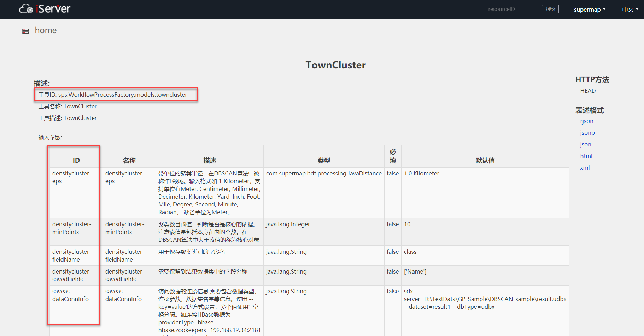Viewport: 644px width, 336px height.
Task: Click the saveas-dataConnInfo ID cell
Action: tap(70, 295)
